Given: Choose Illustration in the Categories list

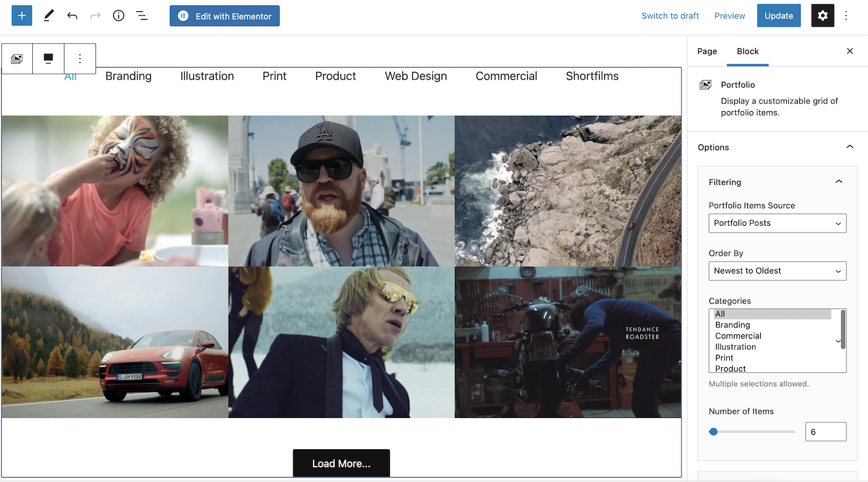Looking at the screenshot, I should (x=773, y=347).
